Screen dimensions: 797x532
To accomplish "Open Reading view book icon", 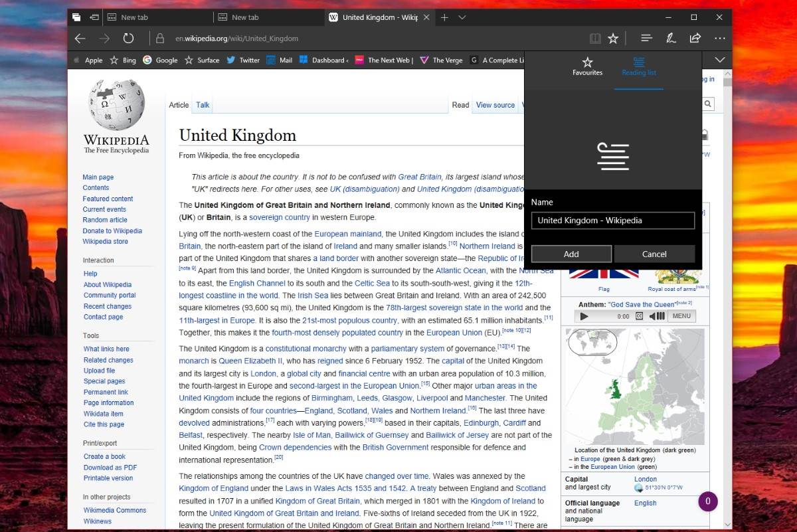I will (595, 39).
